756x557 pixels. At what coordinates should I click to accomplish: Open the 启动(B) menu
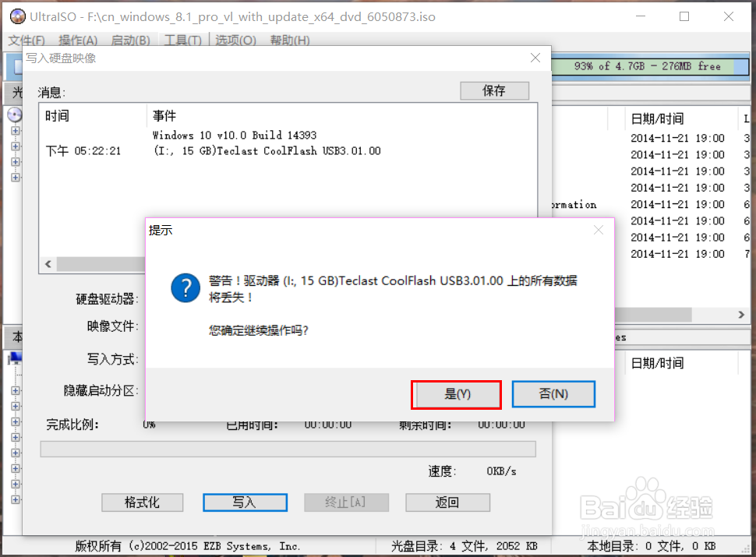130,41
